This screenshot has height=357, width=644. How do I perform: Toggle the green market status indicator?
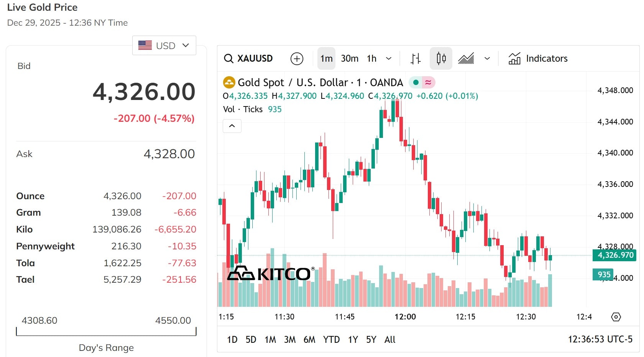[416, 82]
